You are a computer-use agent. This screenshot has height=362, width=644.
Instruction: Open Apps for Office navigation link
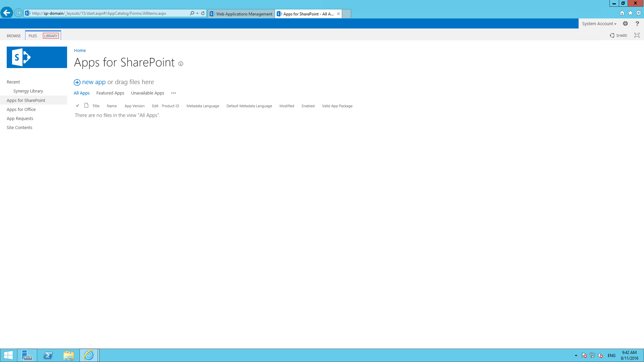point(21,110)
